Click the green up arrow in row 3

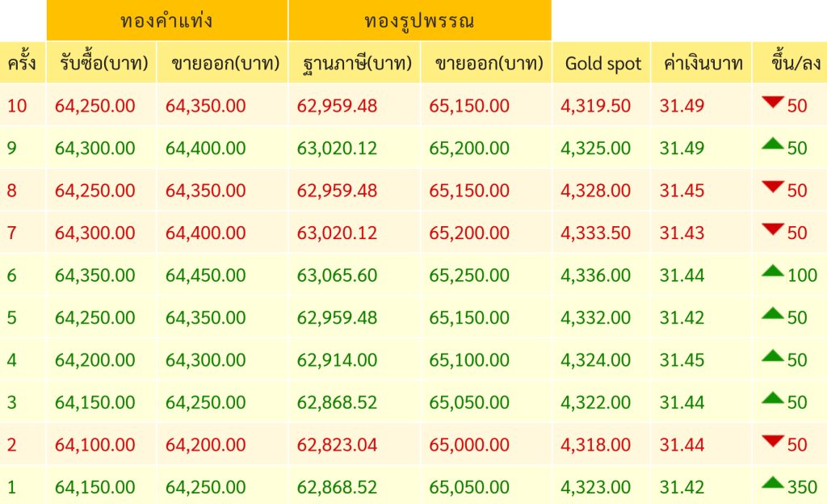773,398
